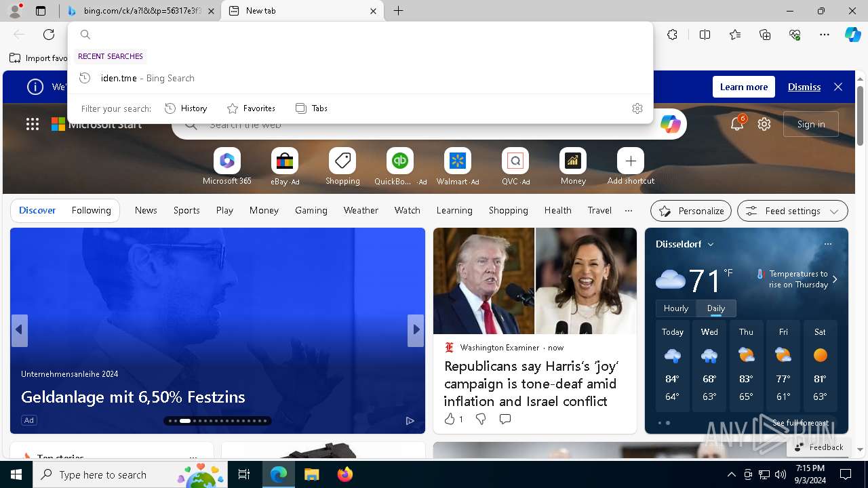Open Windows Start menu
The image size is (868, 488).
[16, 474]
